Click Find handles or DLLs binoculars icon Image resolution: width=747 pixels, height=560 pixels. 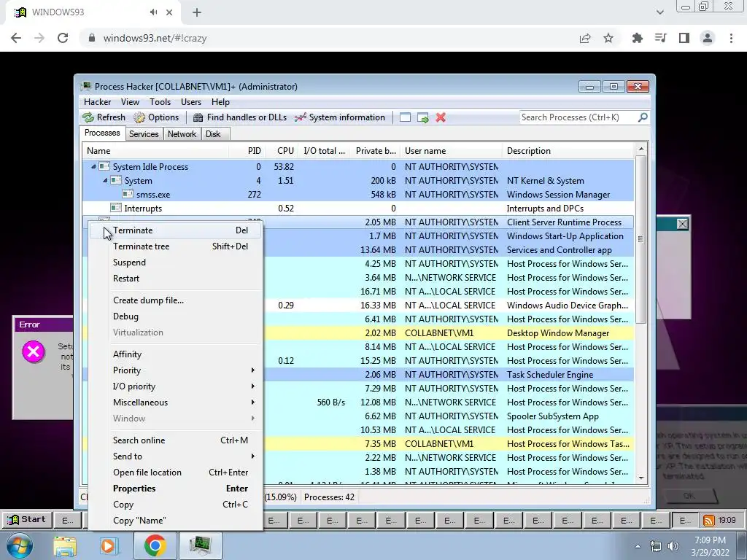click(198, 117)
